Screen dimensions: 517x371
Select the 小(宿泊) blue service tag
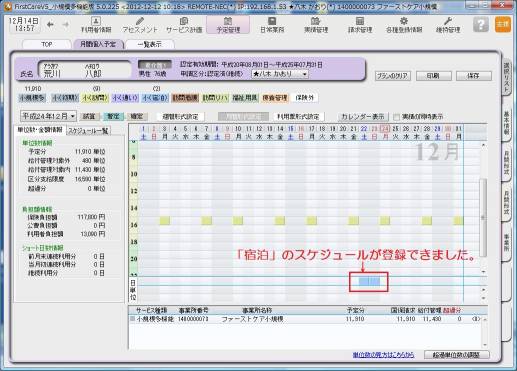point(155,98)
